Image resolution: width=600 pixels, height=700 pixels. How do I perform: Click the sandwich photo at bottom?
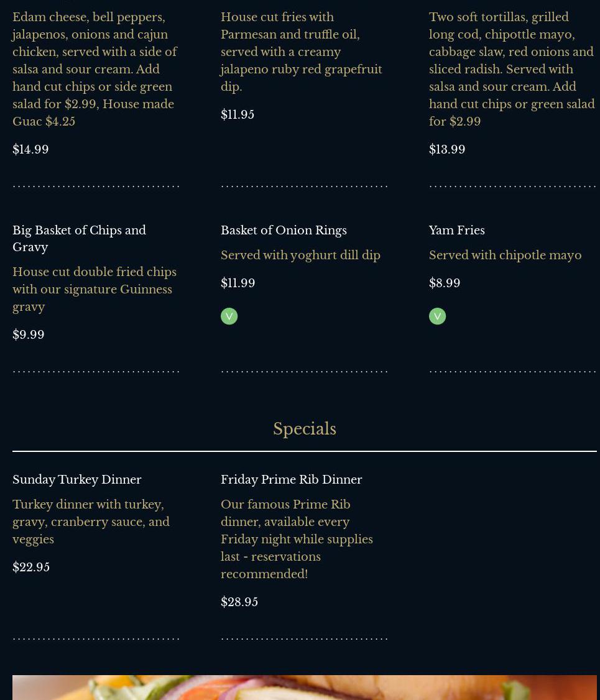click(304, 687)
